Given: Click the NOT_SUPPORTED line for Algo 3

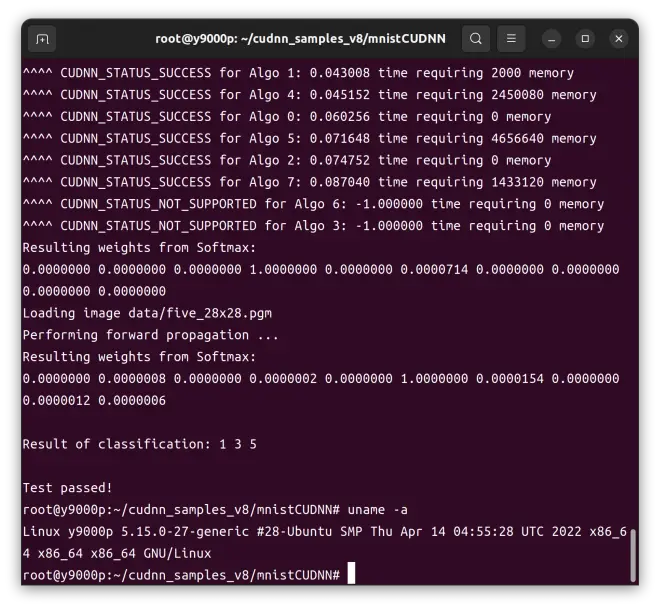Looking at the screenshot, I should 313,226.
